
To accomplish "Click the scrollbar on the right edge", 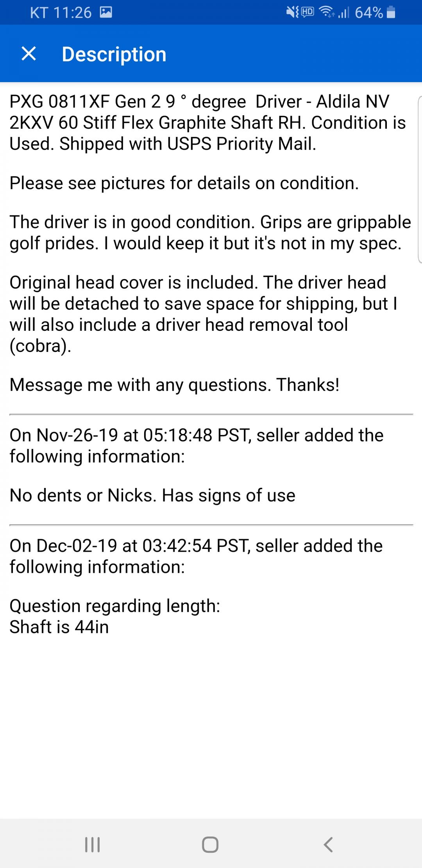I will [x=420, y=179].
